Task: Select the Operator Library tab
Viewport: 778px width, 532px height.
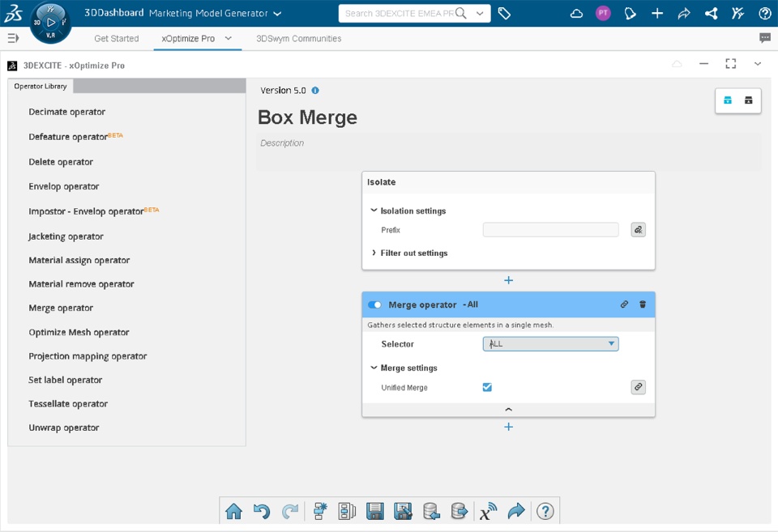Action: 41,87
